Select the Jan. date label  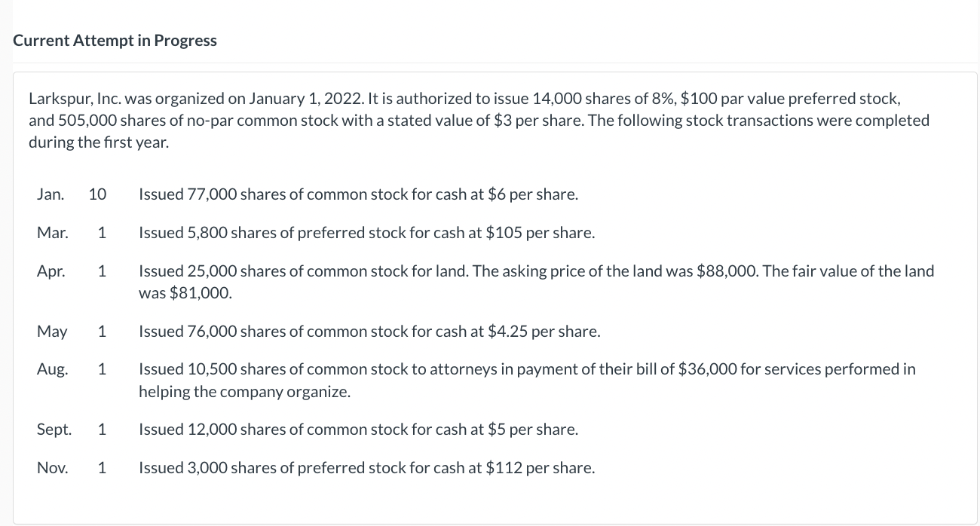[50, 194]
